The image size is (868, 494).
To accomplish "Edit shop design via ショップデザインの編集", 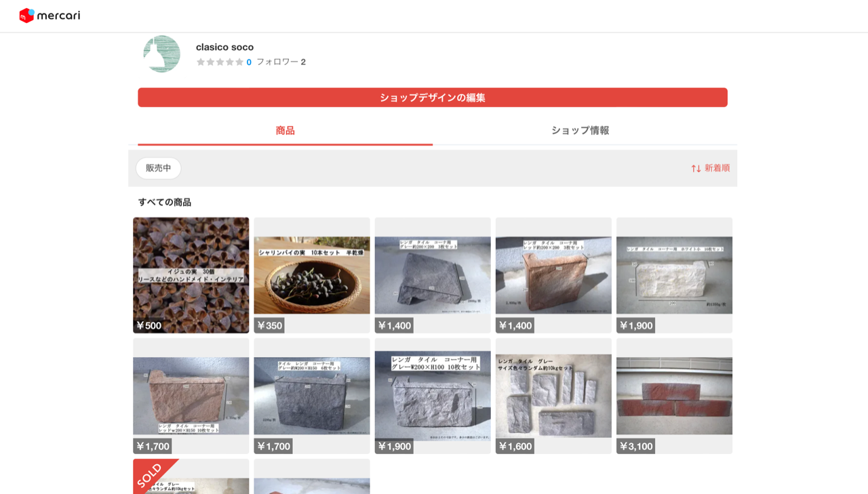I will tap(433, 98).
